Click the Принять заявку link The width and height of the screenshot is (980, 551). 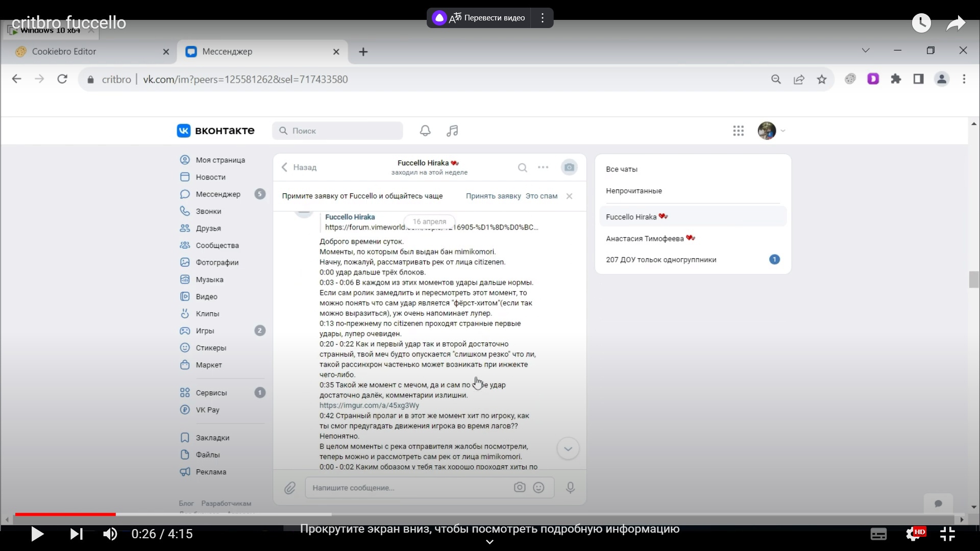[493, 196]
